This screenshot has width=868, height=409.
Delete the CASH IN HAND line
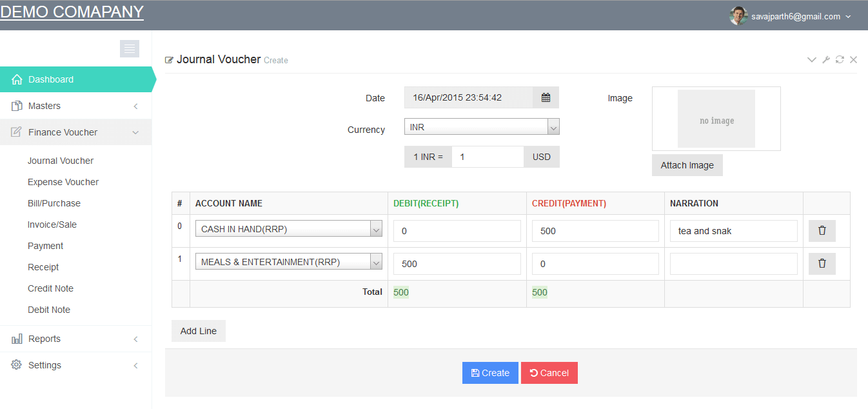tap(822, 231)
